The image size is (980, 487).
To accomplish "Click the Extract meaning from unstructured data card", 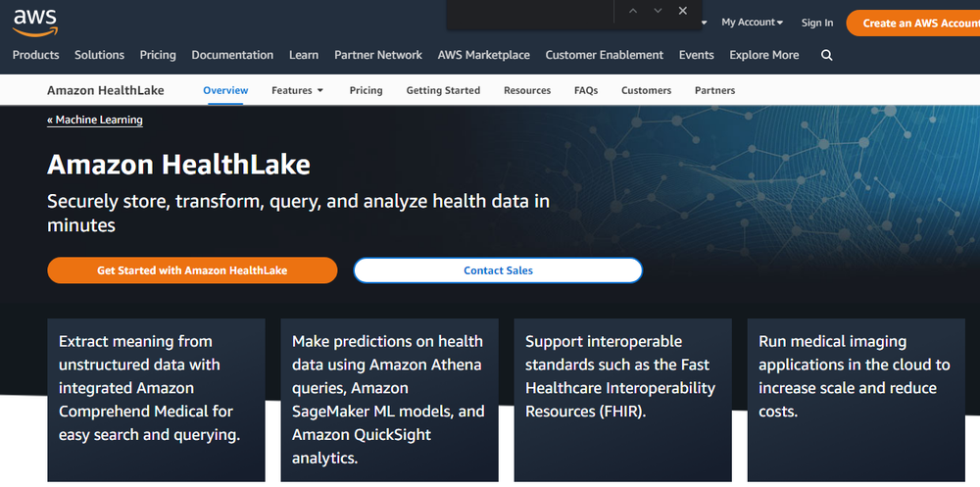I will point(156,400).
